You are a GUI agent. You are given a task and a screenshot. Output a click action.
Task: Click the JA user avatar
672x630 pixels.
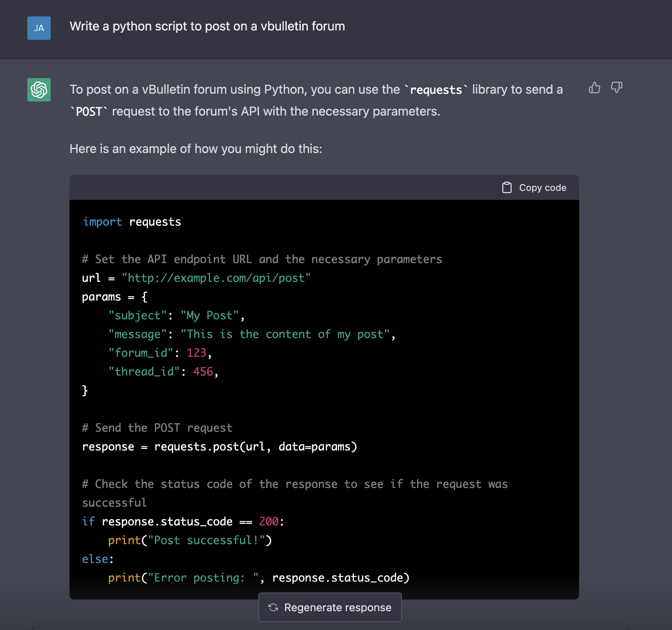(39, 28)
